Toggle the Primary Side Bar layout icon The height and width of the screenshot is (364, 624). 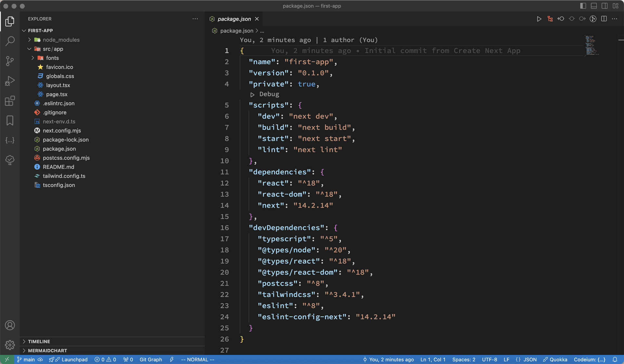click(x=583, y=6)
